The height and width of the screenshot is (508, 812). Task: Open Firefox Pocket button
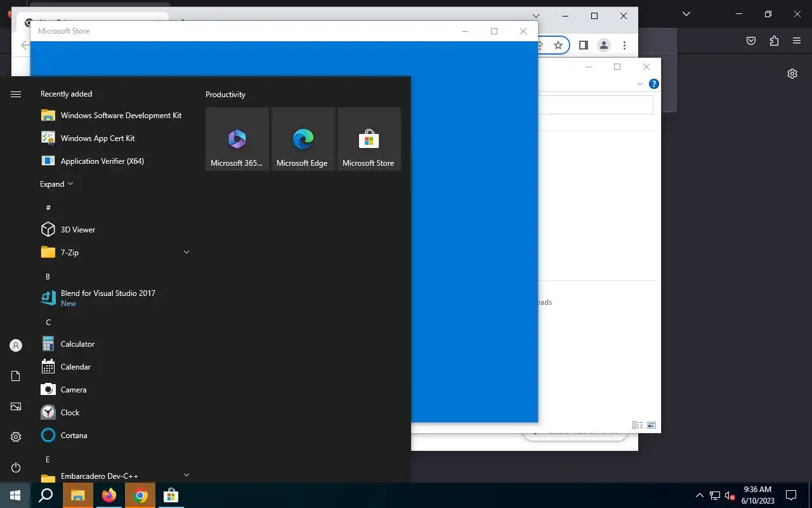(x=751, y=41)
